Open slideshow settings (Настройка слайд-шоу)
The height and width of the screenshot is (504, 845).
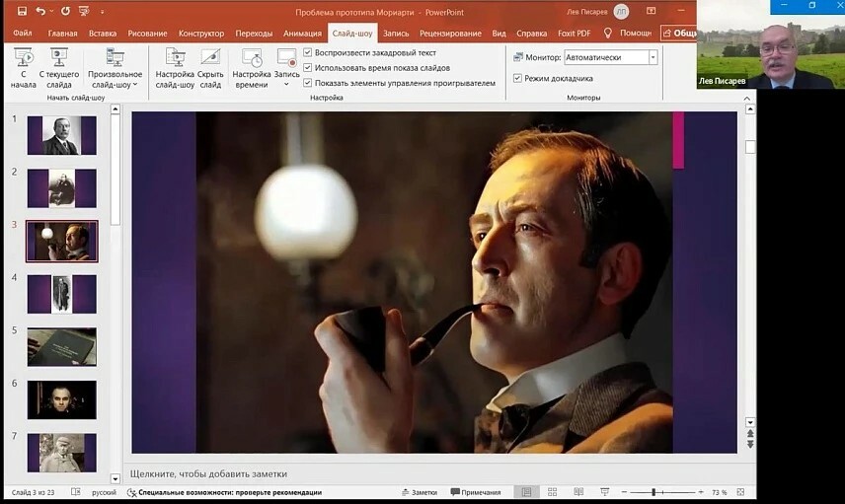point(175,66)
